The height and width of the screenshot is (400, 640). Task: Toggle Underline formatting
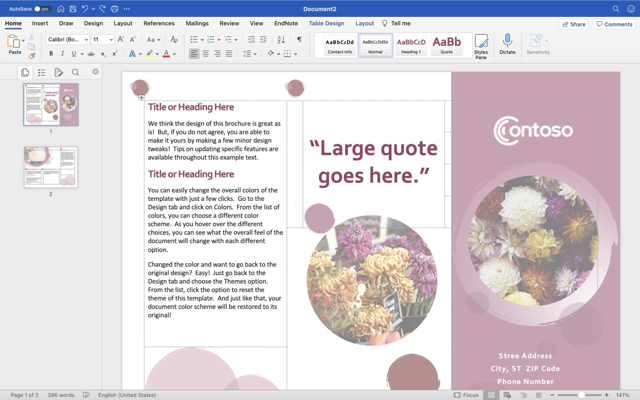[x=74, y=54]
